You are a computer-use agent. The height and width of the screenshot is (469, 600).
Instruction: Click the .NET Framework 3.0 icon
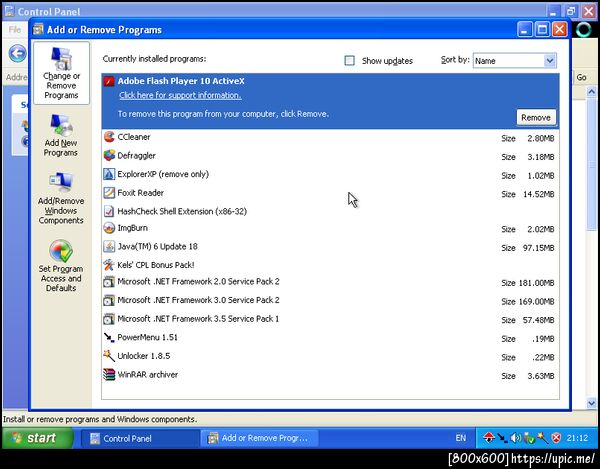pyautogui.click(x=109, y=300)
